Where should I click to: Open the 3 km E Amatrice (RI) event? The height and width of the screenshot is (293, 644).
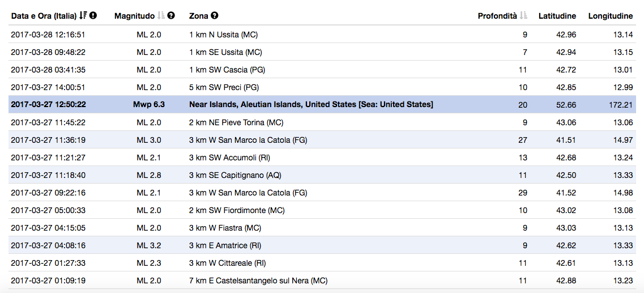(x=322, y=246)
